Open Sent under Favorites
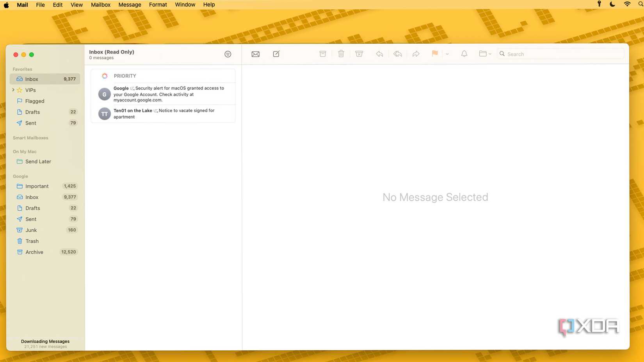 (x=45, y=123)
